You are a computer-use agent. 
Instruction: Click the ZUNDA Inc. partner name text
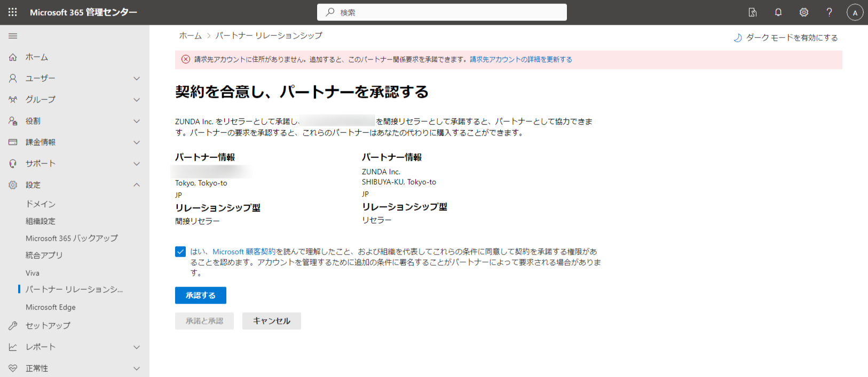(x=381, y=172)
